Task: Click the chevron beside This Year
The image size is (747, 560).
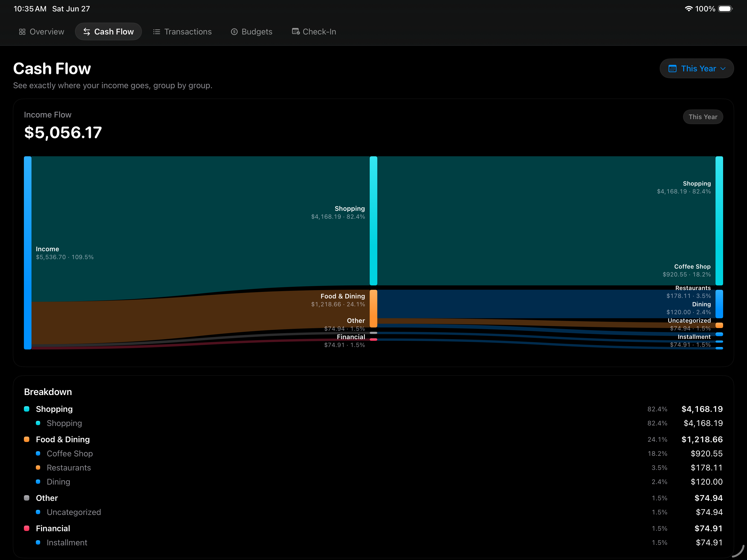Action: (x=723, y=69)
